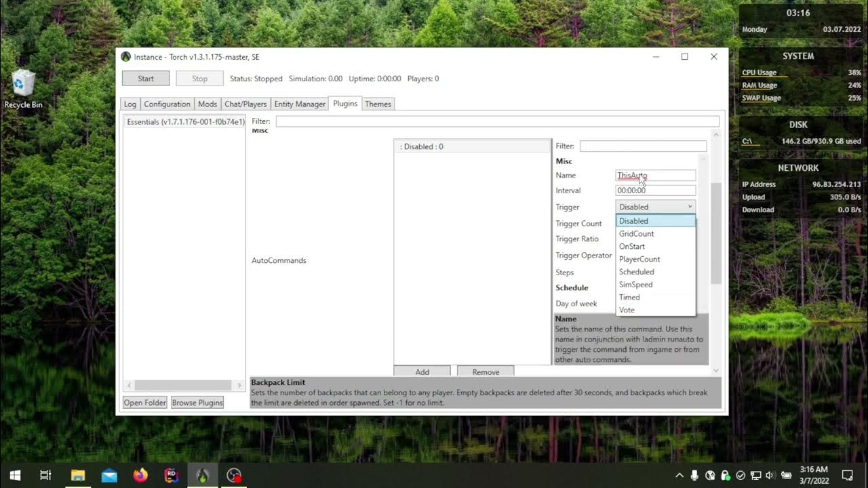Switch to the Torch app in the taskbar
Viewport: 868px width, 488px height.
point(202,475)
